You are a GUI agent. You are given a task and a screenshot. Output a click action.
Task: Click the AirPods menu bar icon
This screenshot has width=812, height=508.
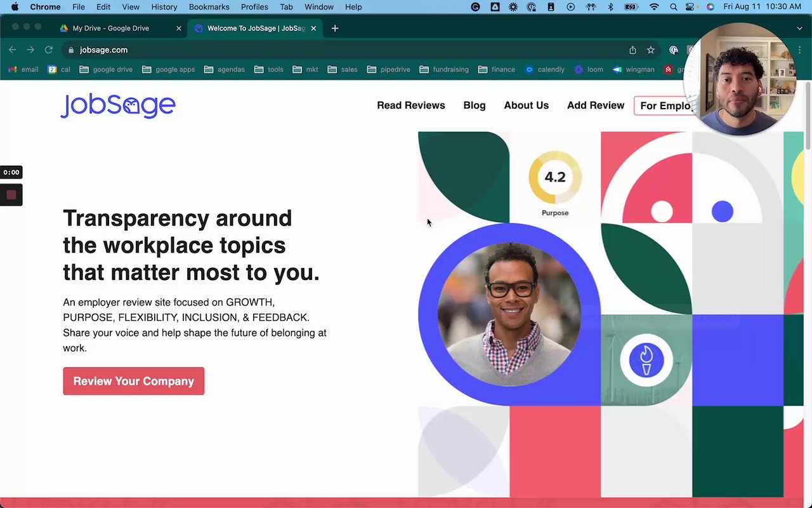coord(590,7)
